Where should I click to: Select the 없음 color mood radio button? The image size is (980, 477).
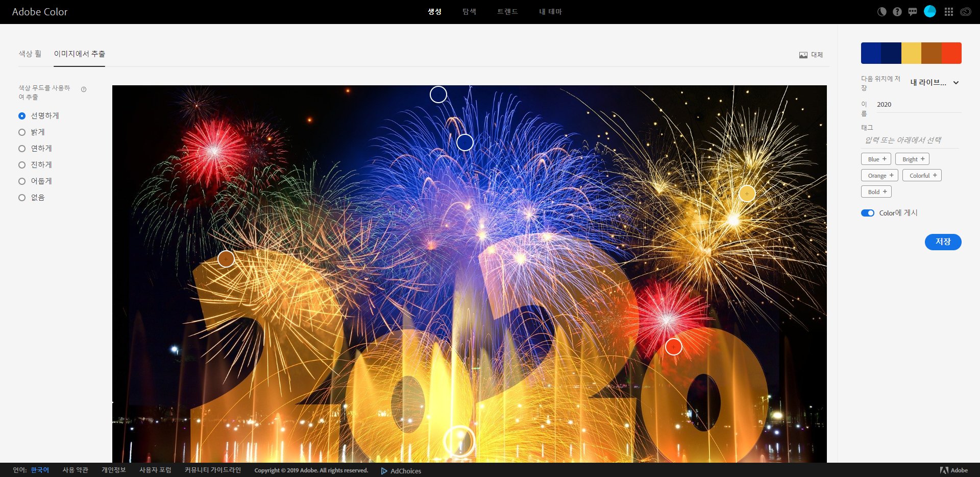pos(22,198)
